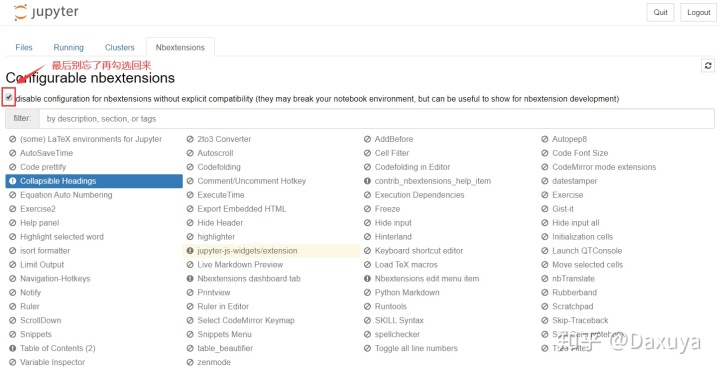Select the Skip-Traceback entry
The width and height of the screenshot is (720, 374).
point(580,320)
